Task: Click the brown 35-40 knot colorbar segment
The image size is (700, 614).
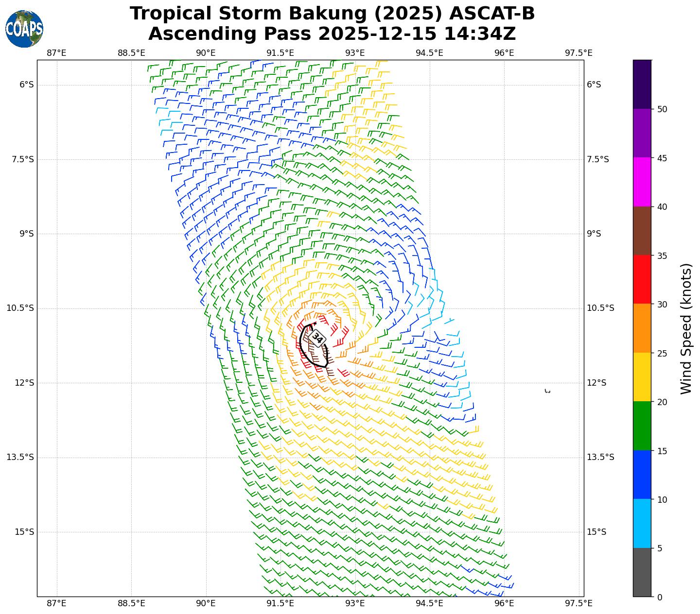Action: (x=642, y=231)
